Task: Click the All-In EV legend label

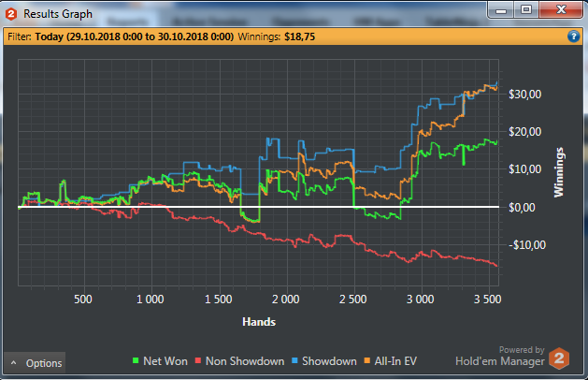Action: coord(395,361)
